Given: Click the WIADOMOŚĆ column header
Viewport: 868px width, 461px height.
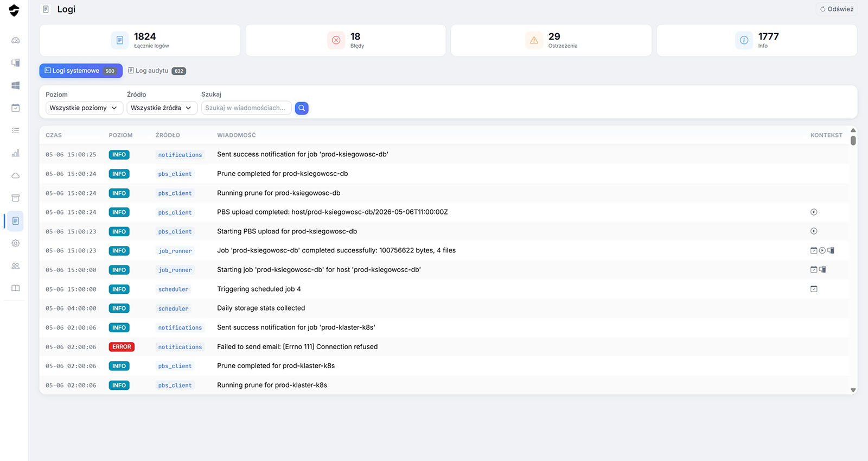Looking at the screenshot, I should click(237, 135).
